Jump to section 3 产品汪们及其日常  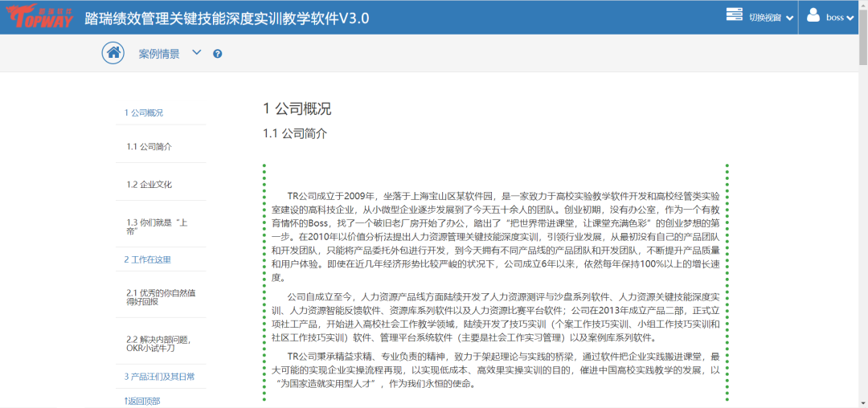159,376
